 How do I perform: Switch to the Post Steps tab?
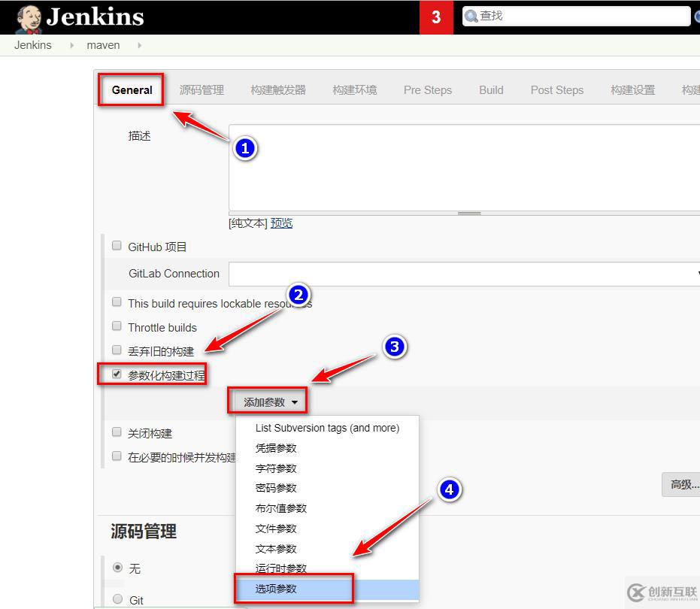(556, 89)
